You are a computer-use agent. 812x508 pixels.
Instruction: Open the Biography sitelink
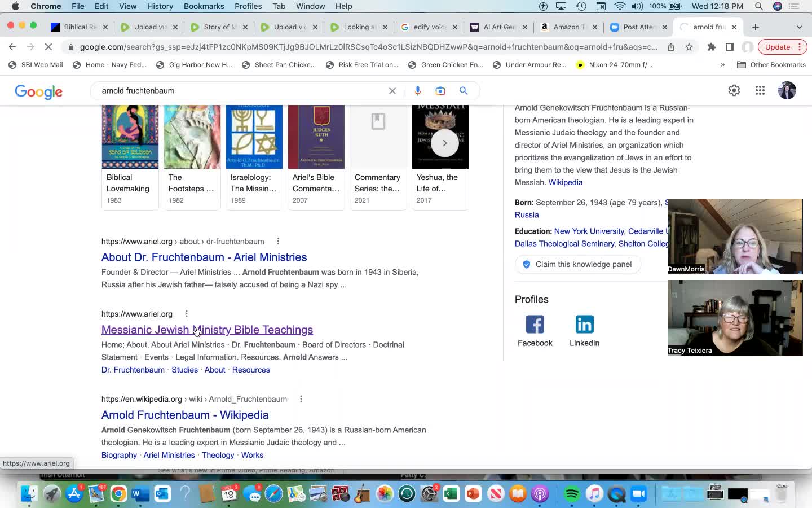coord(119,455)
